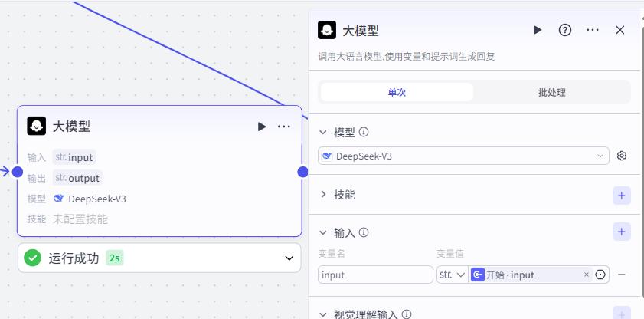Click the panel description 调用大语言模型 text
The image size is (644, 319).
[406, 56]
